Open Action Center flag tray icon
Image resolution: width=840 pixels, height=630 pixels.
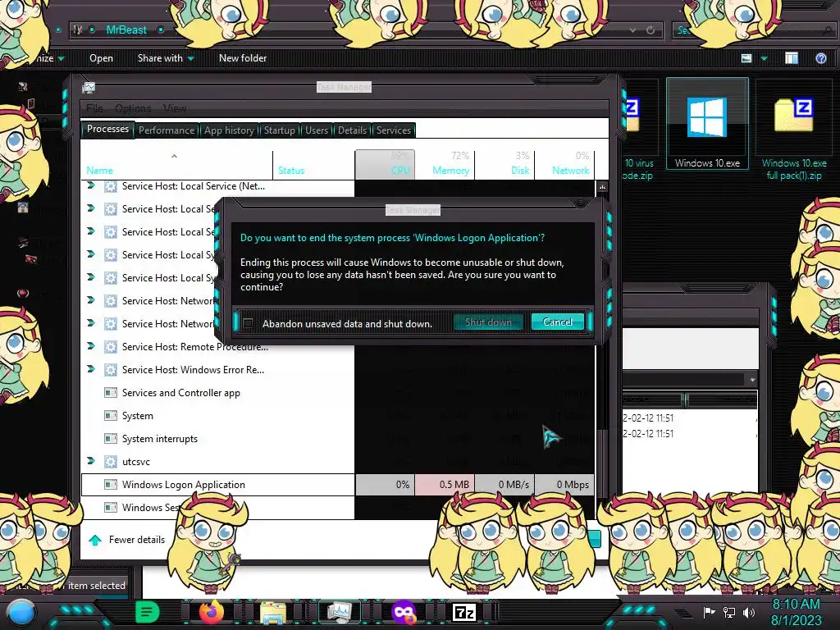point(709,612)
